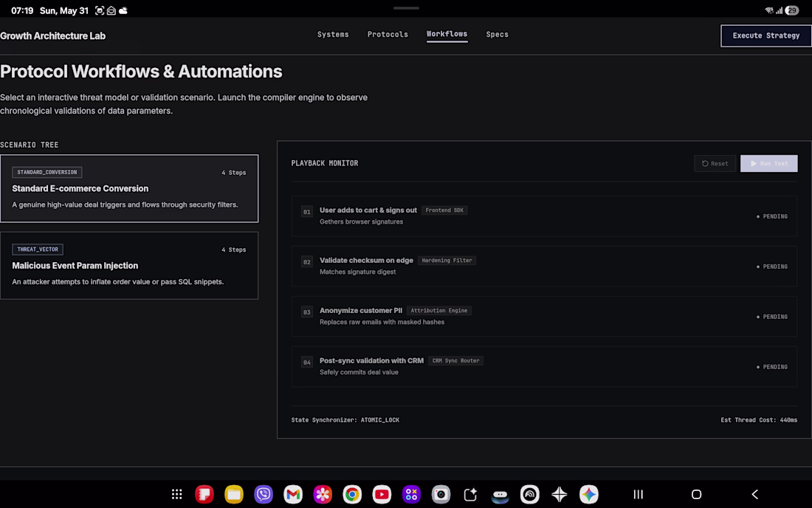
Task: Open the Camera app icon
Action: point(441,495)
